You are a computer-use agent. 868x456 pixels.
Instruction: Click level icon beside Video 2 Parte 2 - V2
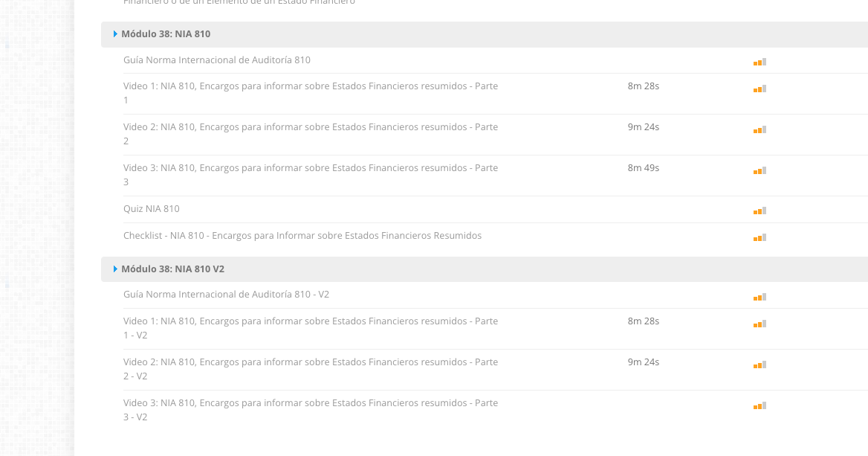[759, 365]
